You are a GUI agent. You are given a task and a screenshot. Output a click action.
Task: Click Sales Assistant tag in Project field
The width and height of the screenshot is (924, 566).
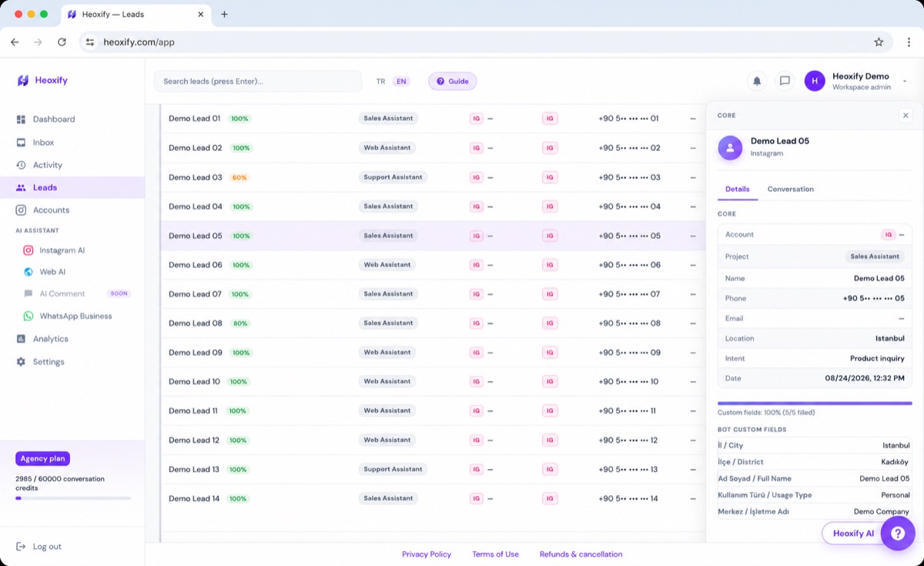875,256
